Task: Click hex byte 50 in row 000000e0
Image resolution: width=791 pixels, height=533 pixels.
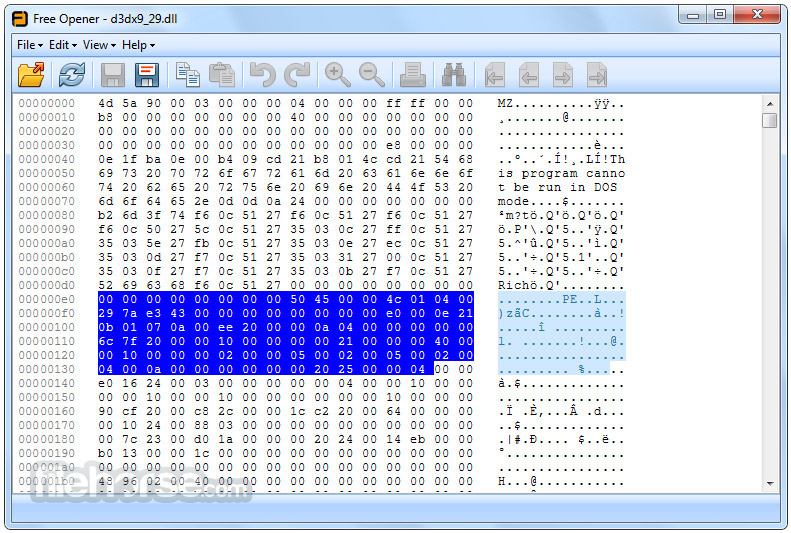Action: pyautogui.click(x=298, y=299)
